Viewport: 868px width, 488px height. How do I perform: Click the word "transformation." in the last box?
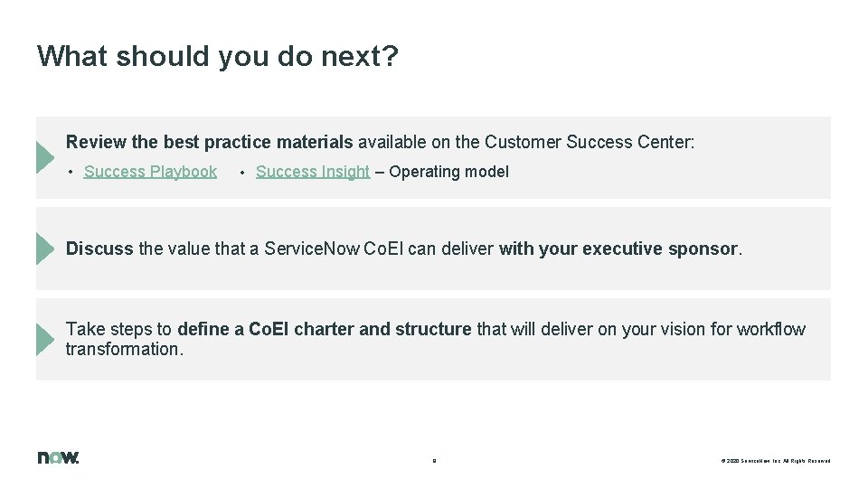pos(125,349)
